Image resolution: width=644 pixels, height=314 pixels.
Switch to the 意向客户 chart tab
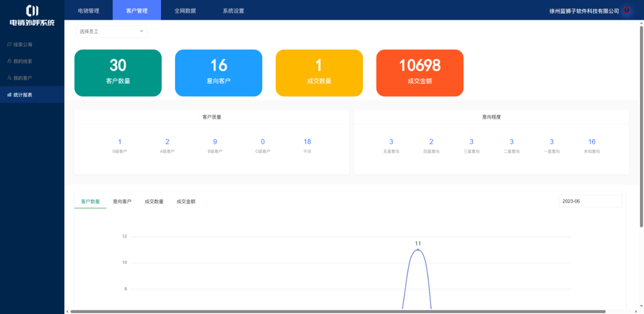click(122, 202)
